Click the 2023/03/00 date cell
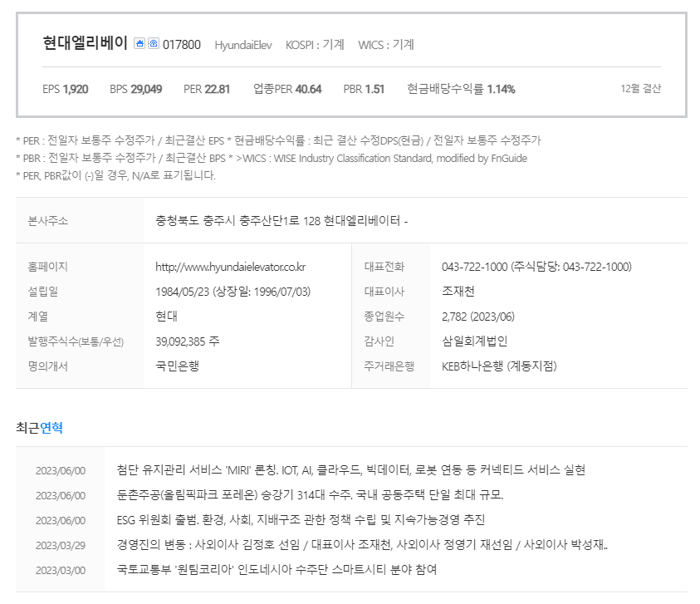The height and width of the screenshot is (604, 700). 61,571
